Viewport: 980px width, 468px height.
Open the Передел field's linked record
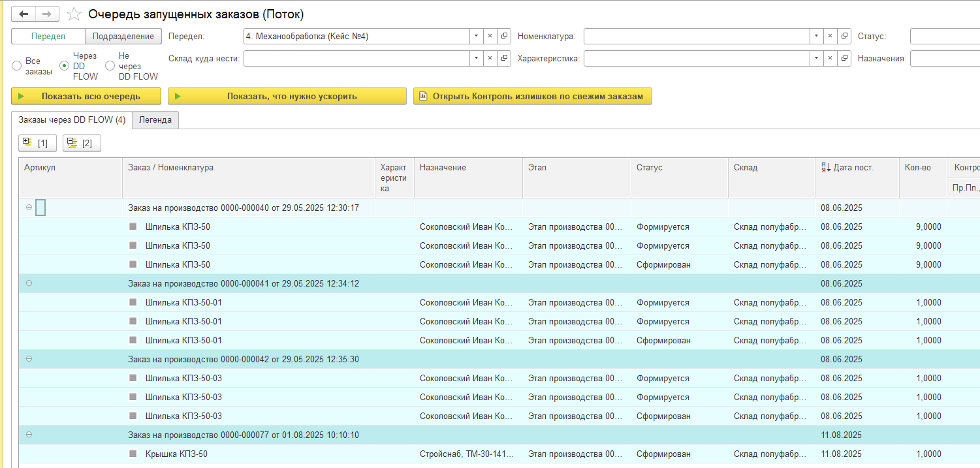coord(504,37)
